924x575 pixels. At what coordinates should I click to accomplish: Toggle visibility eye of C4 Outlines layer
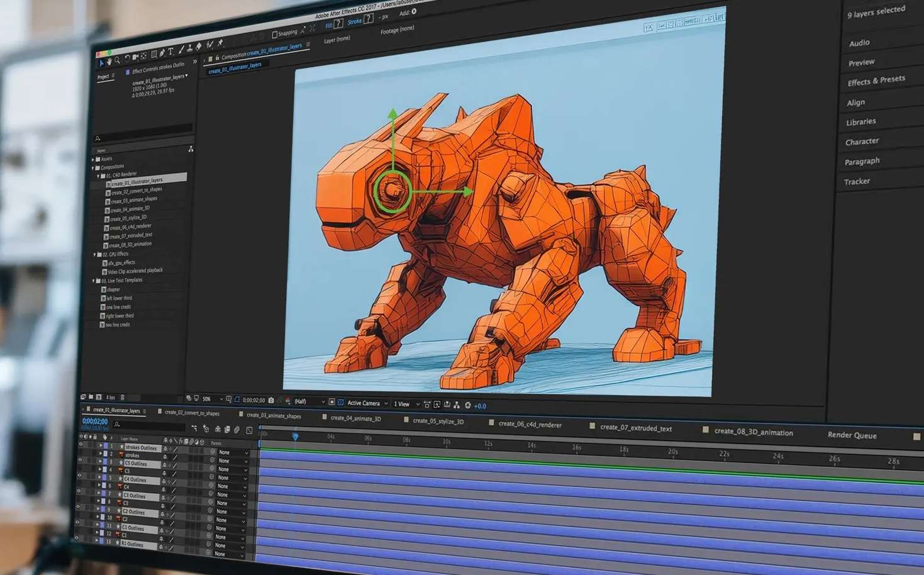pyautogui.click(x=79, y=475)
